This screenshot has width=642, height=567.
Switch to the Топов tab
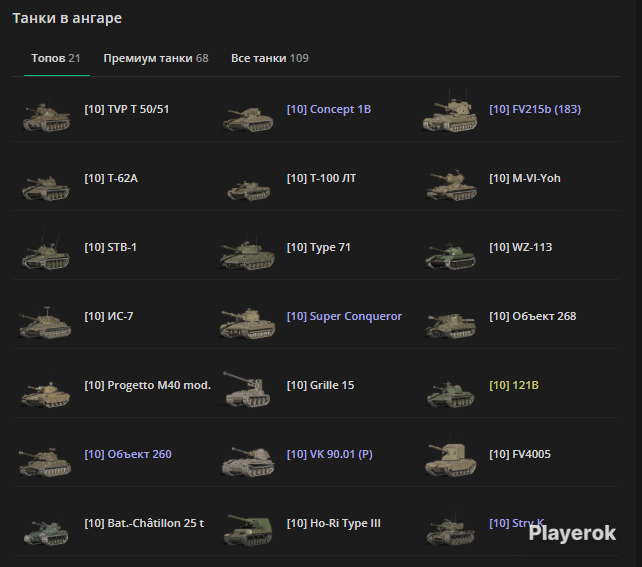tap(56, 58)
